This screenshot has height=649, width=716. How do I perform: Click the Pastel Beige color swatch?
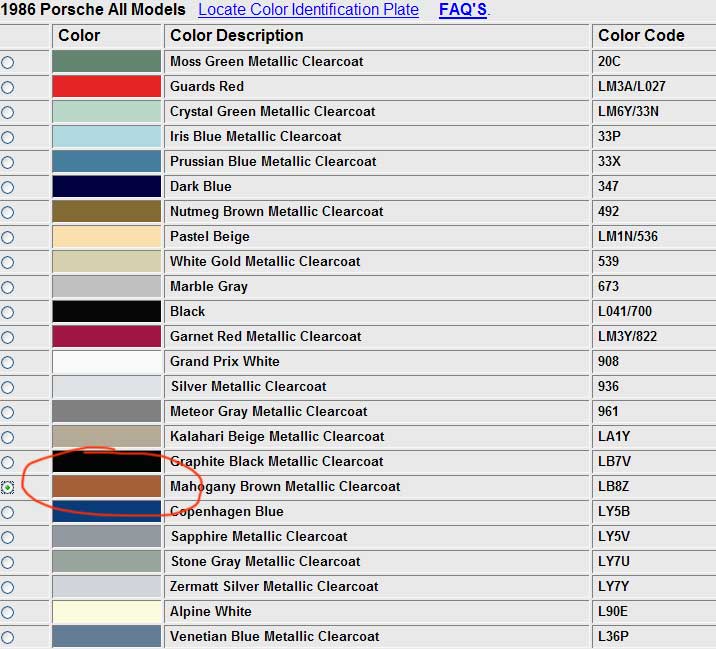pos(107,237)
